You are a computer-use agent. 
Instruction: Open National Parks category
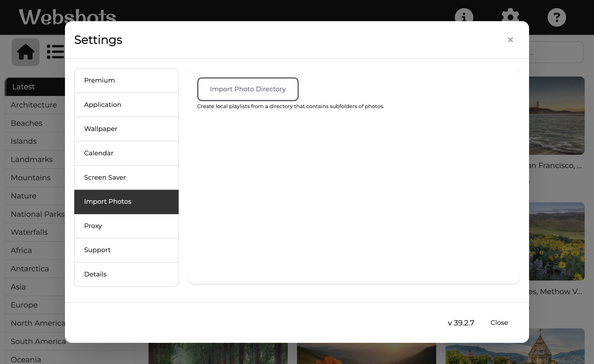[x=35, y=214]
